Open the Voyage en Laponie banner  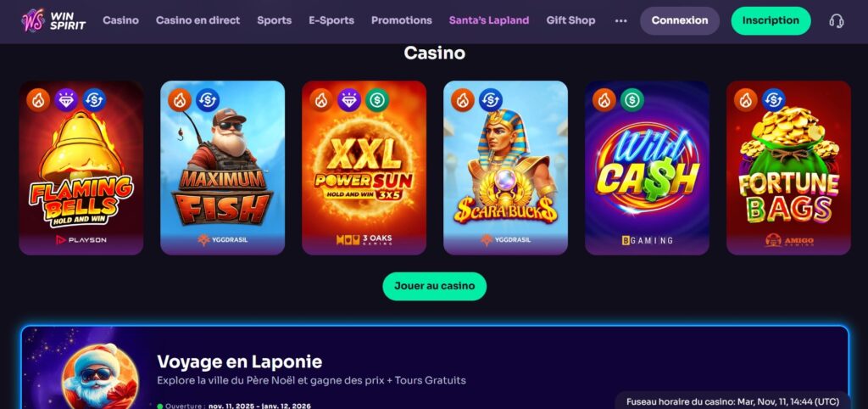(435, 368)
